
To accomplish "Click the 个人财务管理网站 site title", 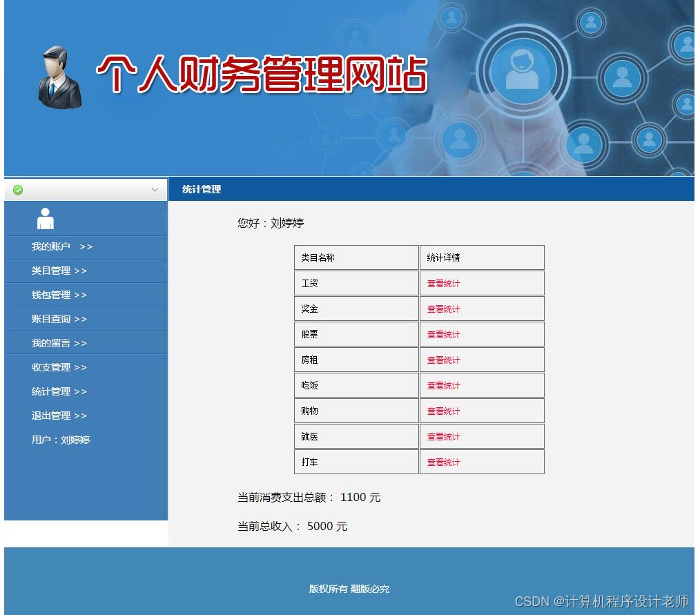I will (262, 74).
